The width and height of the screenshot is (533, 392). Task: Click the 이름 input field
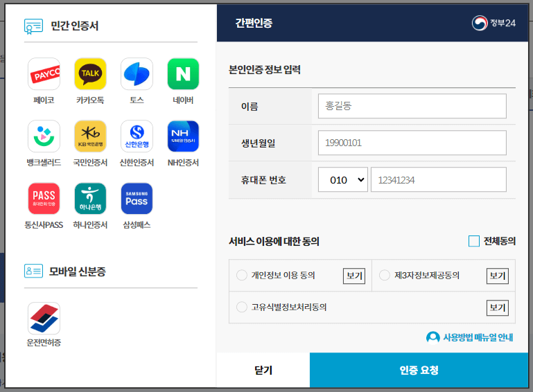412,106
